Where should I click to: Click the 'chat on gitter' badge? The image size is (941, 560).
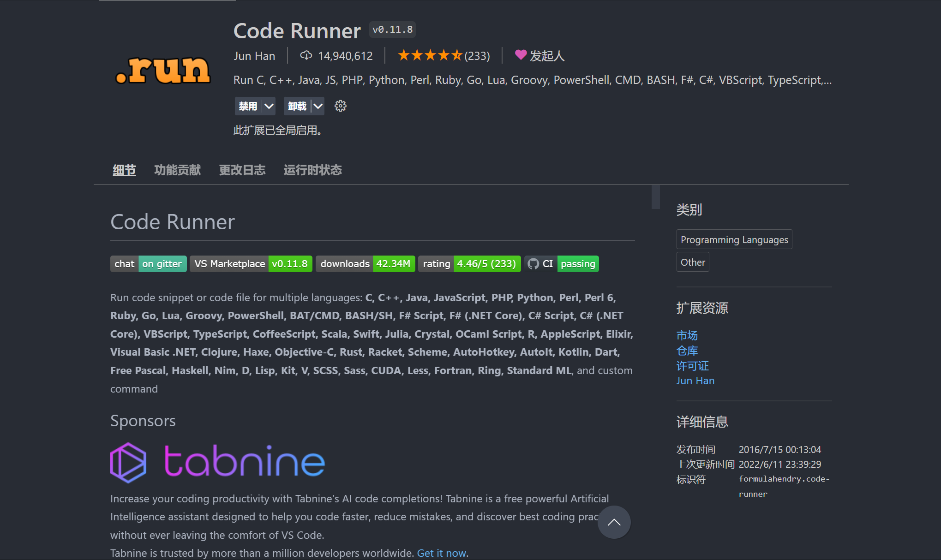point(148,263)
